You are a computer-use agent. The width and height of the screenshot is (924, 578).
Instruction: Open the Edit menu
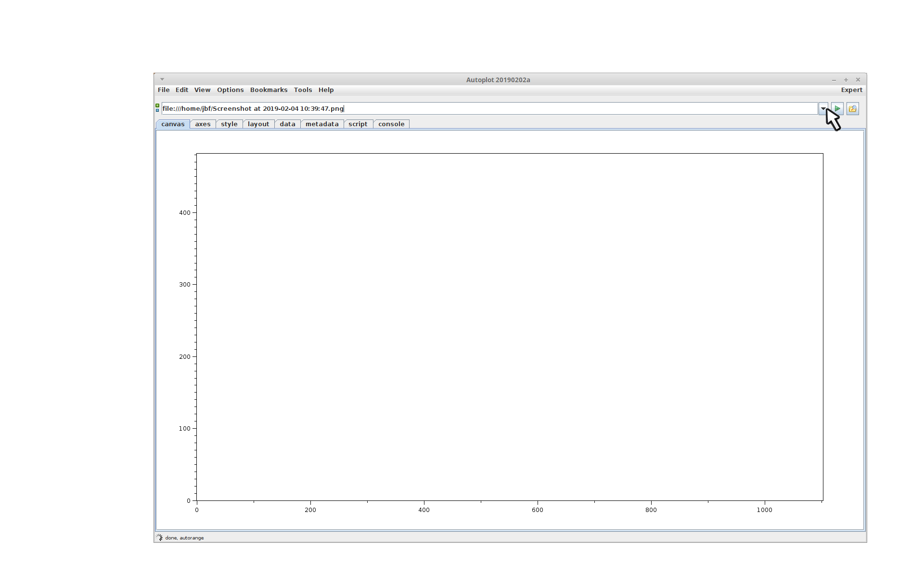click(182, 90)
